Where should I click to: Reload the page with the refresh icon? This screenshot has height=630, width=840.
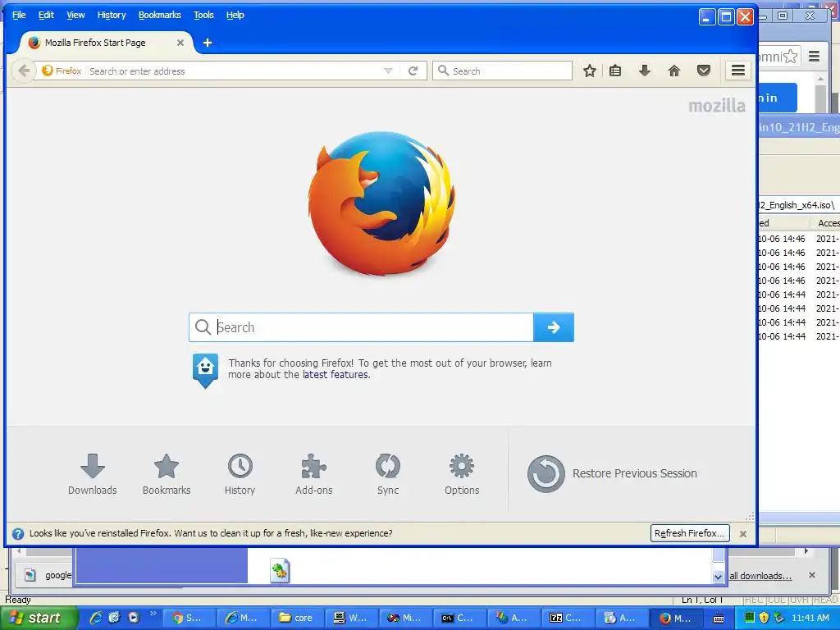[413, 71]
